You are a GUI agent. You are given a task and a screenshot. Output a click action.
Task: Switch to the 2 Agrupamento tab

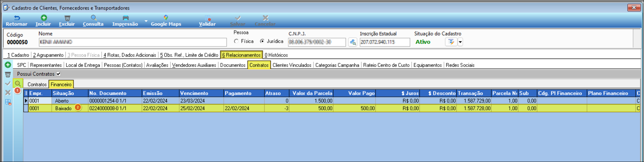[48, 55]
